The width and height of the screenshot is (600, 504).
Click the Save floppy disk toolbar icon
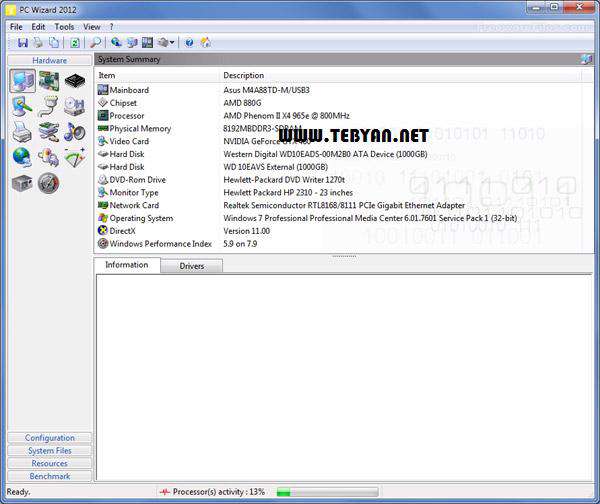pos(22,42)
